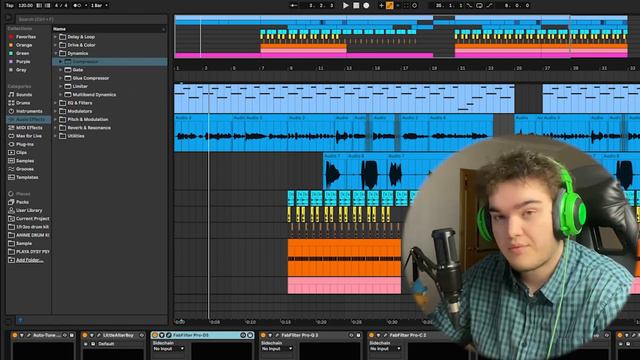Click the 8. 0. 0 loop length field

(x=517, y=5)
